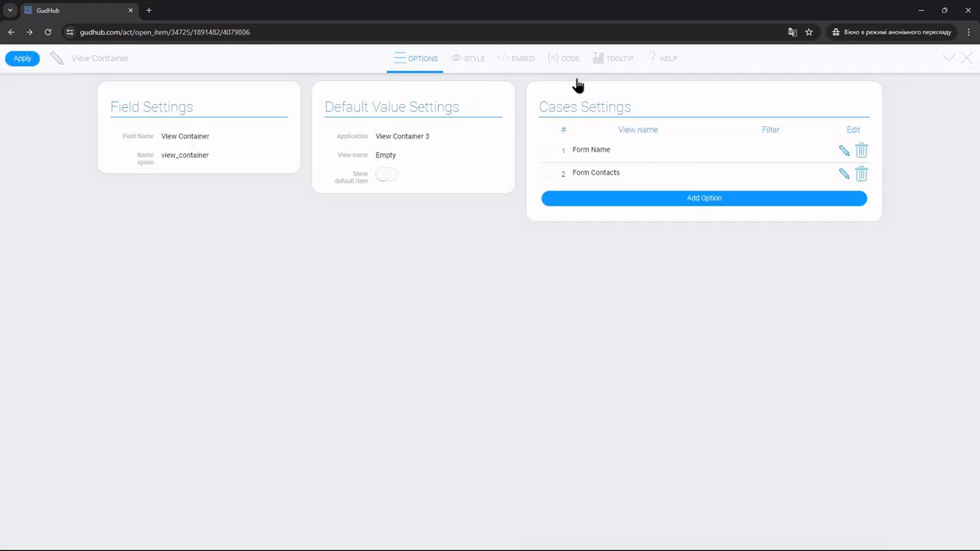
Task: Open the Embed tab
Action: point(516,58)
